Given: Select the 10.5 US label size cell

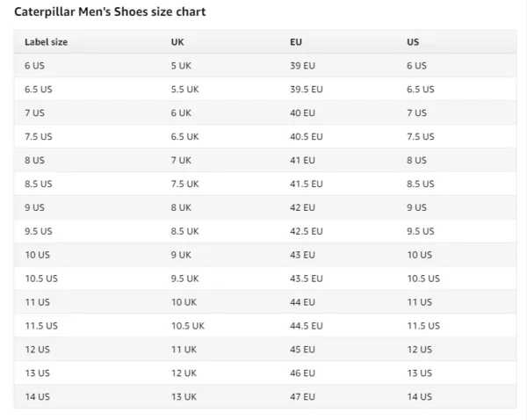Looking at the screenshot, I should (x=41, y=279).
